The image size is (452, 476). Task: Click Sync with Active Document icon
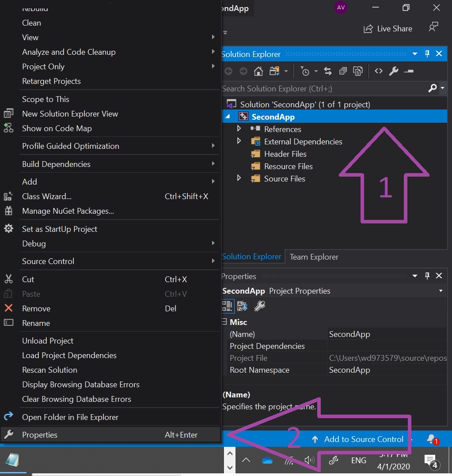click(327, 72)
